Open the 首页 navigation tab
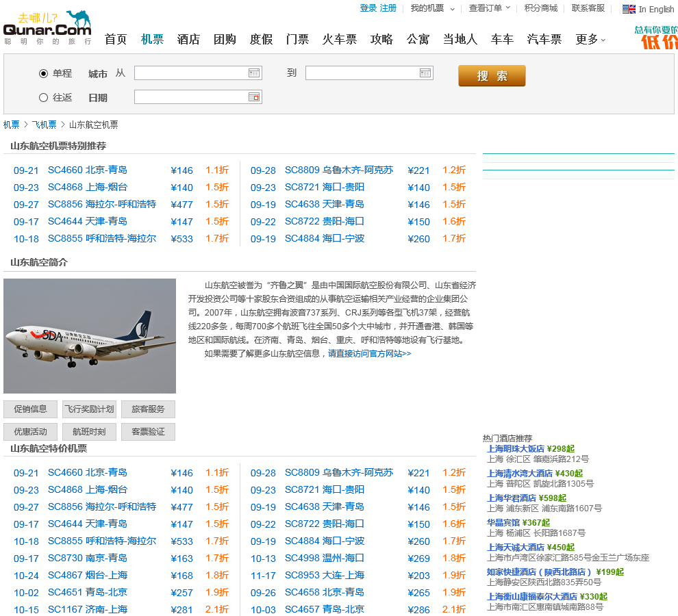Screen dimensions: 678x616 [x=116, y=39]
